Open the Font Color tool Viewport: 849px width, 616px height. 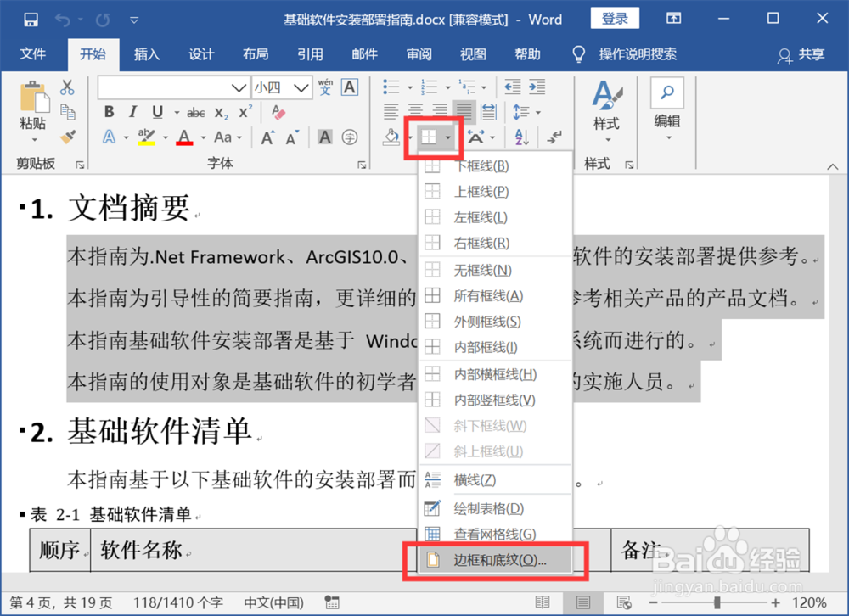point(185,137)
